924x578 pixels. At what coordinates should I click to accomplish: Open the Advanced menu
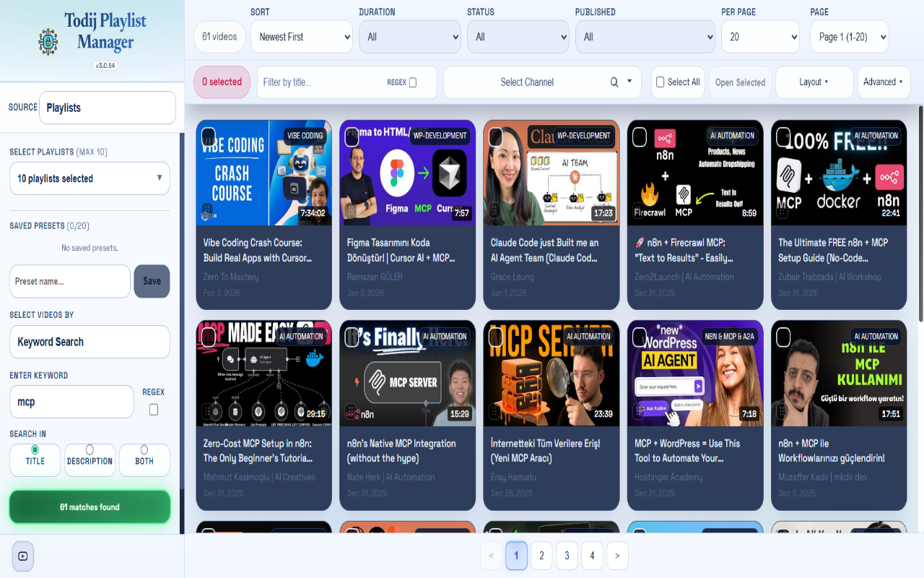pyautogui.click(x=884, y=82)
